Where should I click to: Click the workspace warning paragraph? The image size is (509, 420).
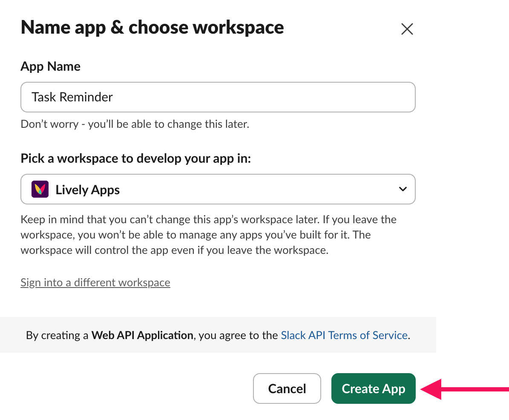pos(208,235)
